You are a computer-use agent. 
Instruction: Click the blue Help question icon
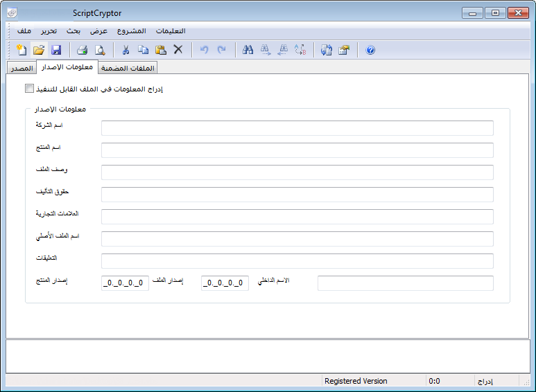pyautogui.click(x=370, y=50)
